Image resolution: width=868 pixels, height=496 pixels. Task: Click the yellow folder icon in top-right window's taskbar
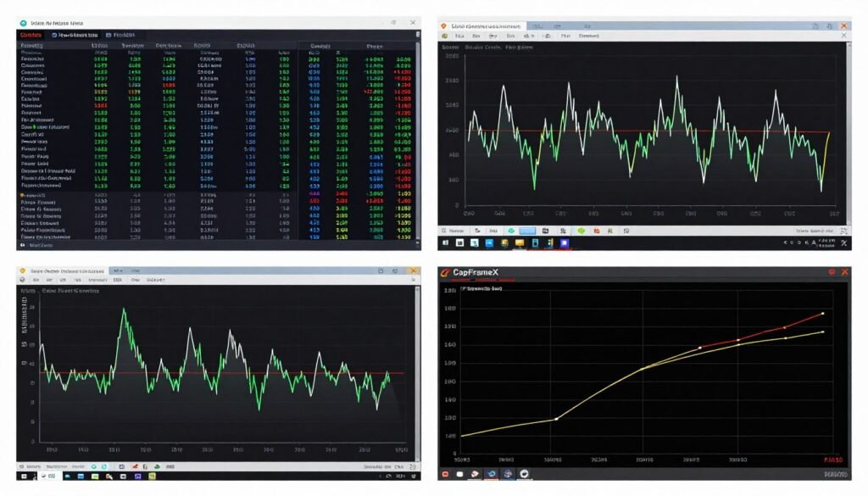520,243
